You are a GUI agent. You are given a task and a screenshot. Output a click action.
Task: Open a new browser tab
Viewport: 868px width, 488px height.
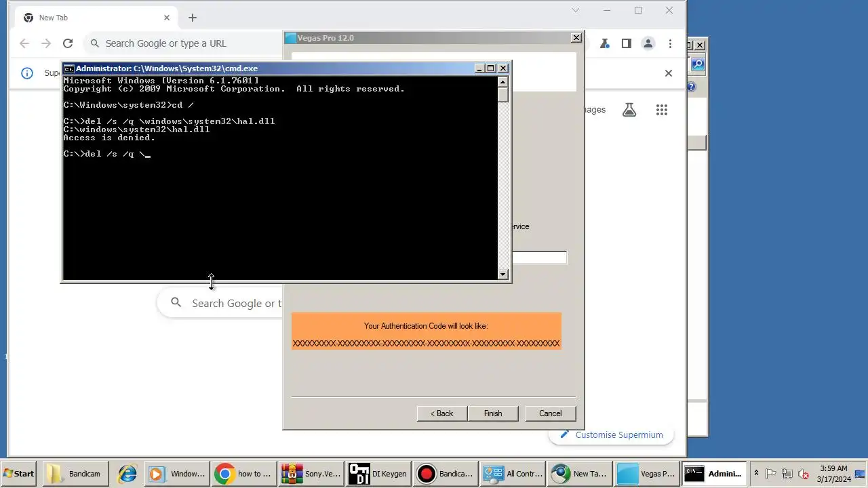(x=193, y=18)
